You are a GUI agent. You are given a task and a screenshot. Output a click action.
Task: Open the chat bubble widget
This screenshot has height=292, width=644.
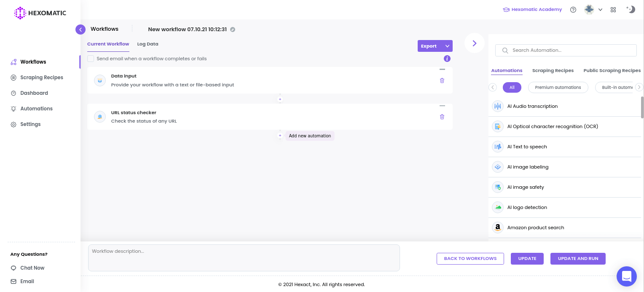point(626,276)
